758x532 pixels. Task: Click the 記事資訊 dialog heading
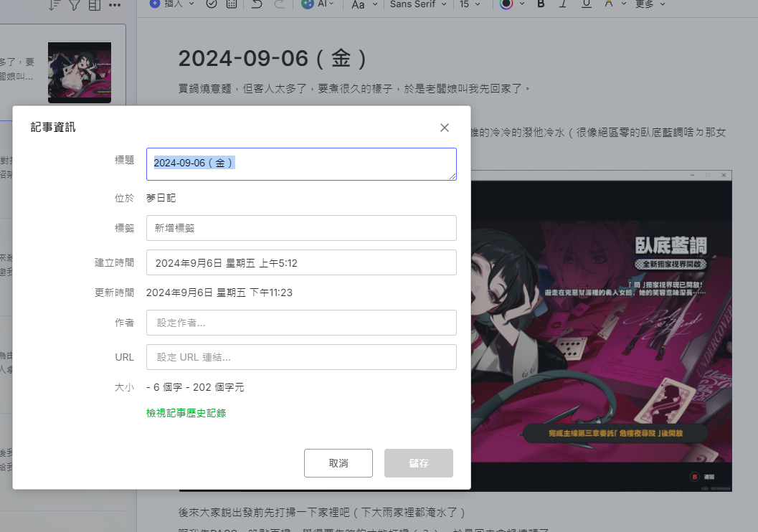pos(53,127)
